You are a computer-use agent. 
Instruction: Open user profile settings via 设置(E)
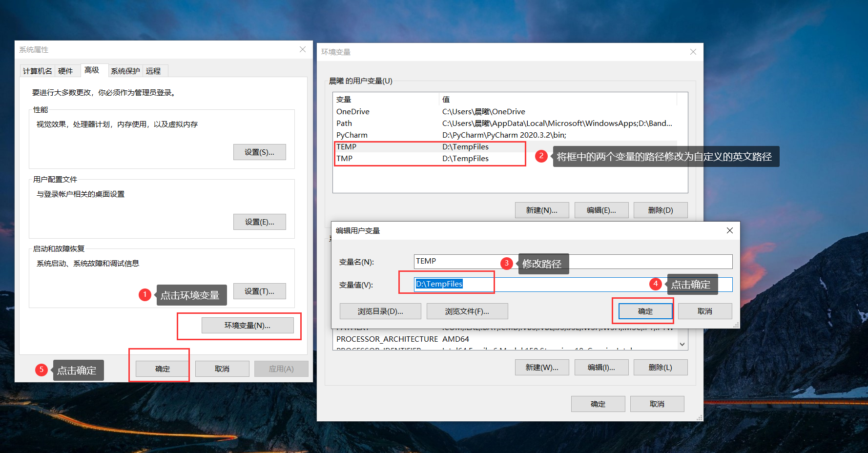point(259,222)
